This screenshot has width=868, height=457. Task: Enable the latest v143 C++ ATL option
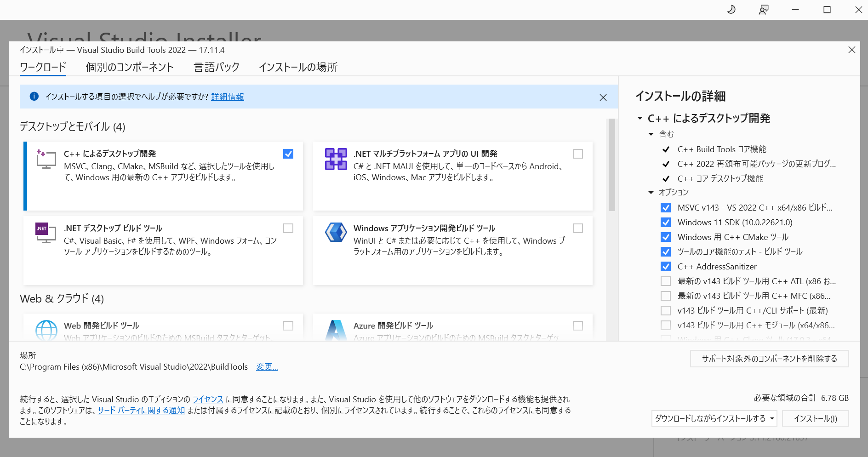tap(666, 281)
